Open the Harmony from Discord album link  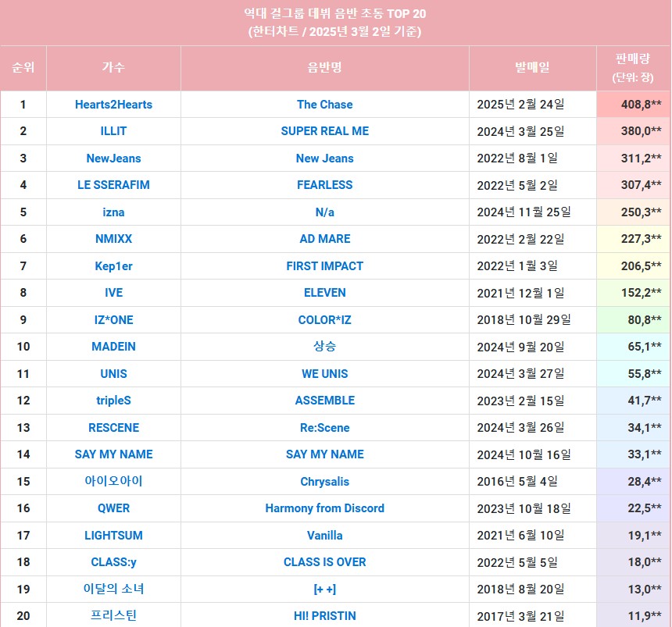click(324, 508)
